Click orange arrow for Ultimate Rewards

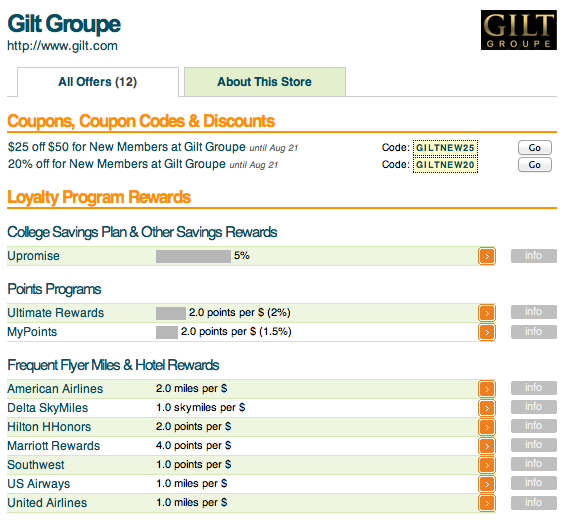[x=487, y=313]
